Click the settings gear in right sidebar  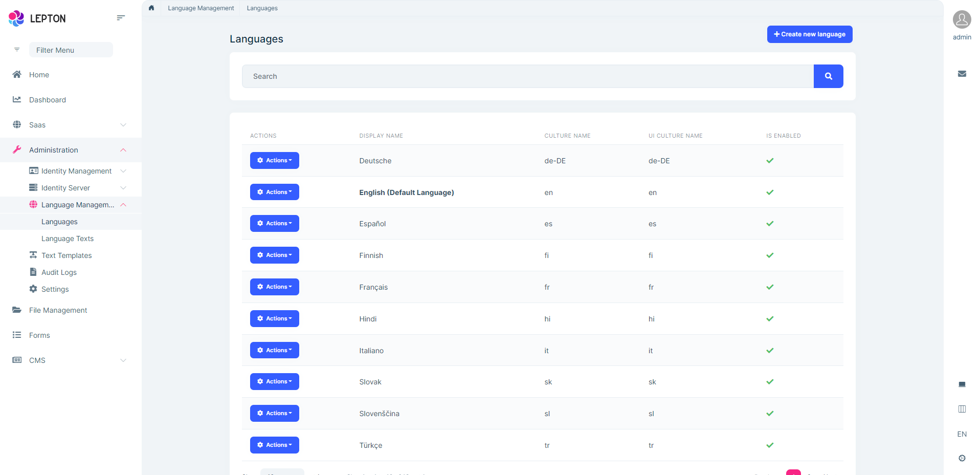tap(962, 458)
